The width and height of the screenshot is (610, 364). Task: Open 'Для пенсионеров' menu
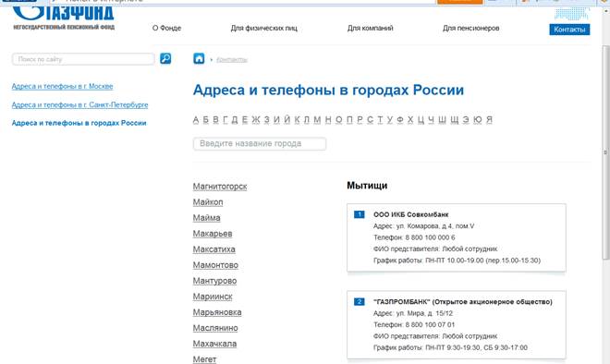coord(470,28)
